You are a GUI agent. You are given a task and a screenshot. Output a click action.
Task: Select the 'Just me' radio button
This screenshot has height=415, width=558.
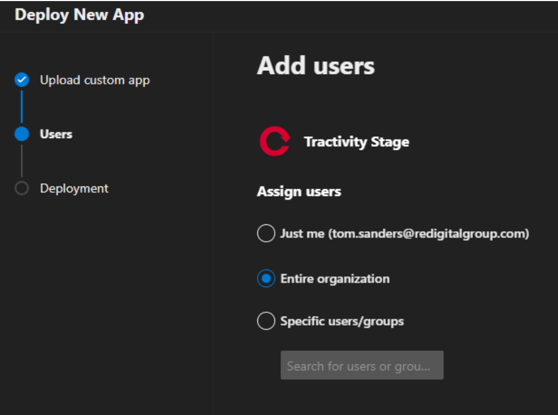point(266,233)
